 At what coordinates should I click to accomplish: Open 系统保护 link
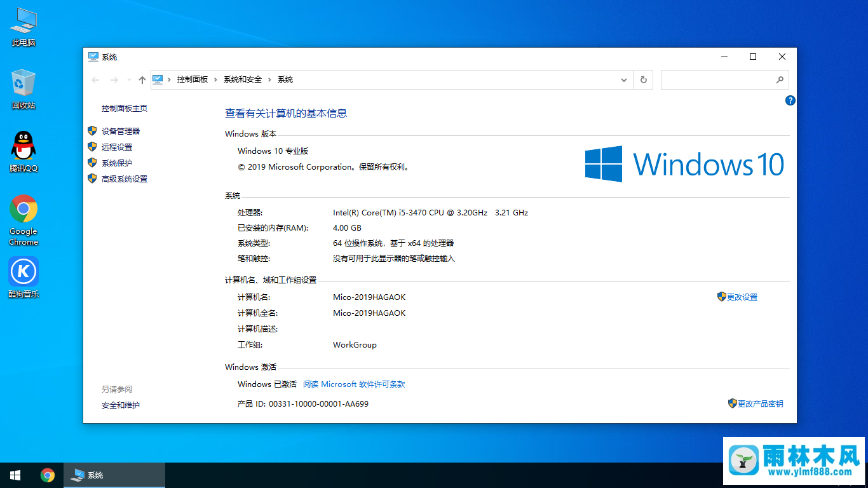pyautogui.click(x=117, y=163)
